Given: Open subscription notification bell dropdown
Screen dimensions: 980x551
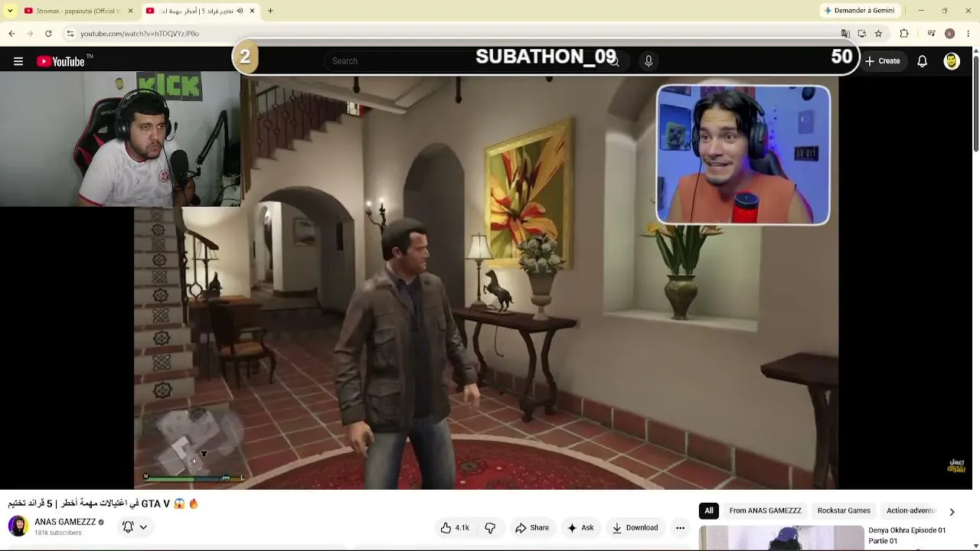Looking at the screenshot, I should (135, 527).
